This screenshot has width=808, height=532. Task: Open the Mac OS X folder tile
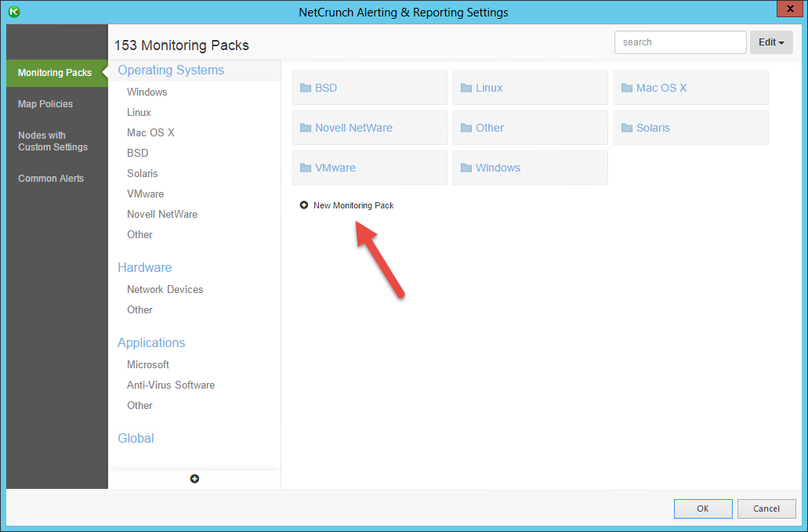click(x=690, y=88)
